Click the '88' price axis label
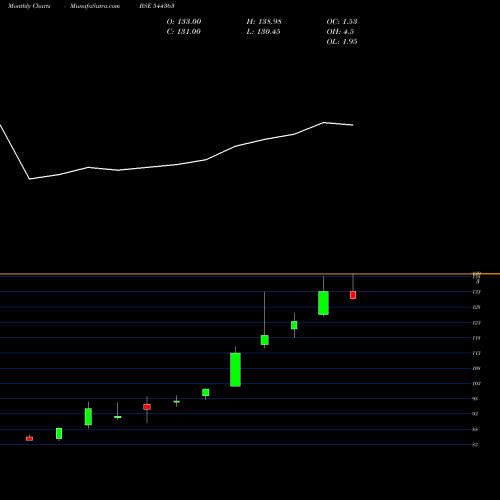Screen dimensions: 500x500 tap(476, 429)
